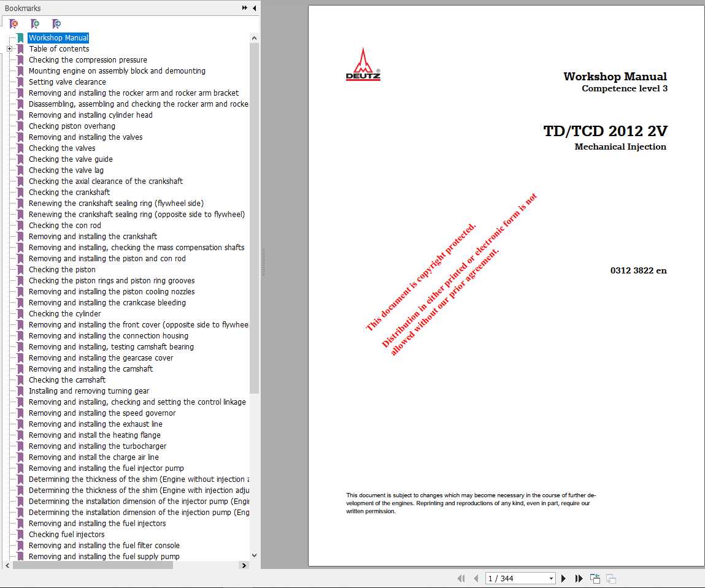Click the TD/TCD 2012 2V title text
Image resolution: width=705 pixels, height=588 pixels.
(x=605, y=131)
